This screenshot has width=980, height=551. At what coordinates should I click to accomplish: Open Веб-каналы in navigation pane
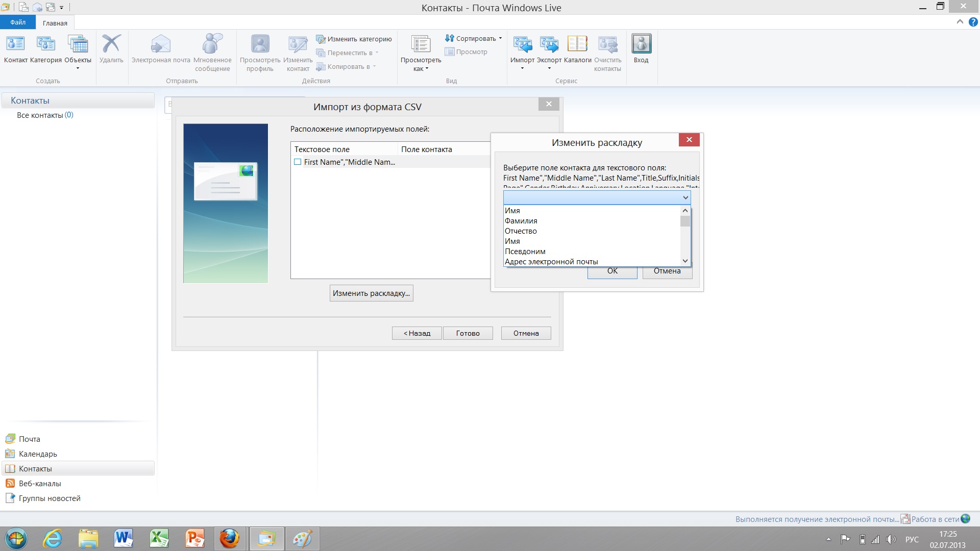[33, 484]
